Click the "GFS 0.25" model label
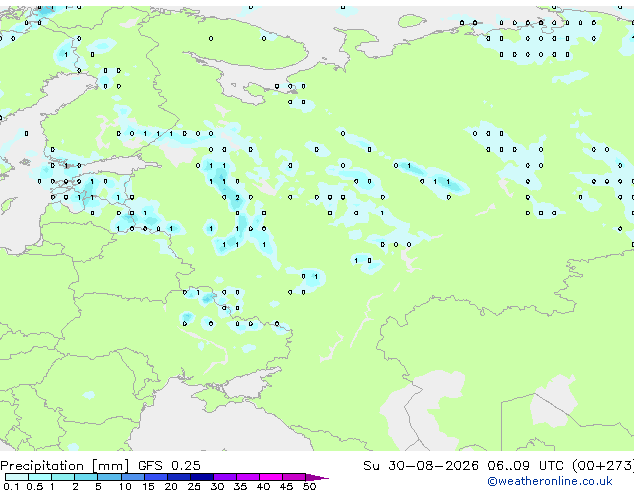 click(x=169, y=466)
